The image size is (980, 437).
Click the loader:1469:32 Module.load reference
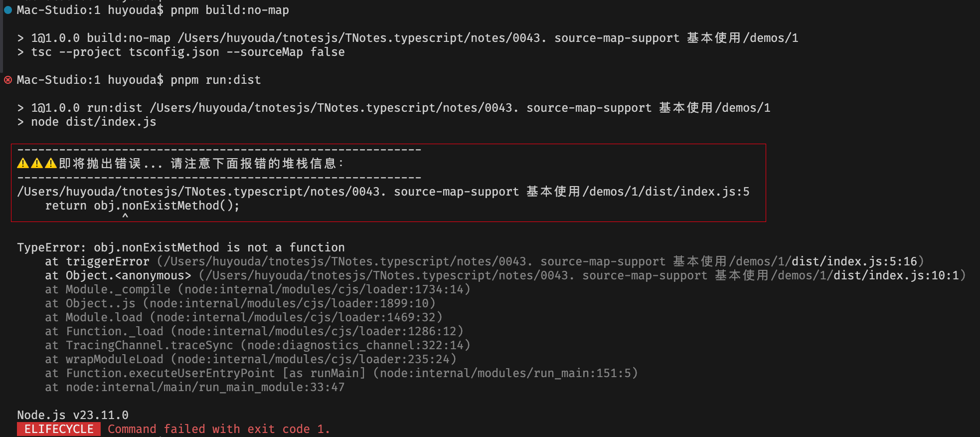point(296,317)
